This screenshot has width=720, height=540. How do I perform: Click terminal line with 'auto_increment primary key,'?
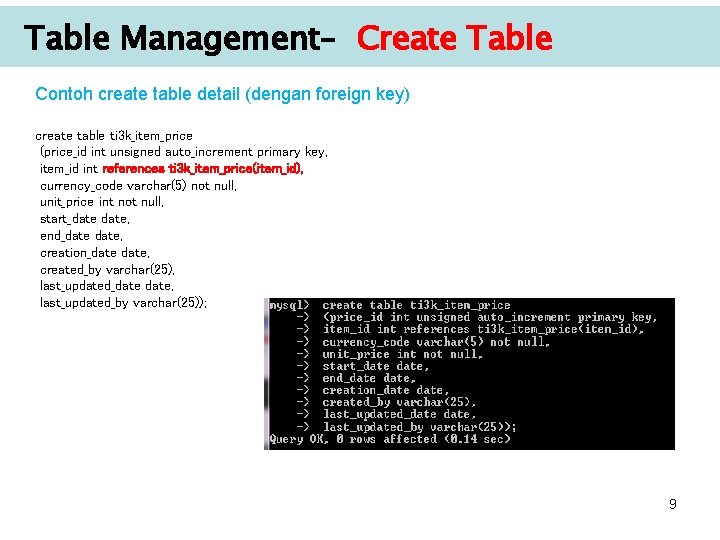490,317
